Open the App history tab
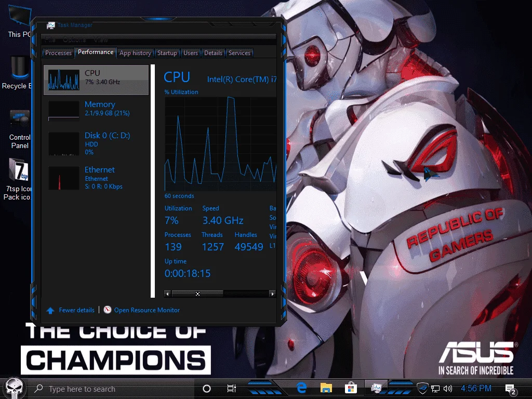 (135, 53)
